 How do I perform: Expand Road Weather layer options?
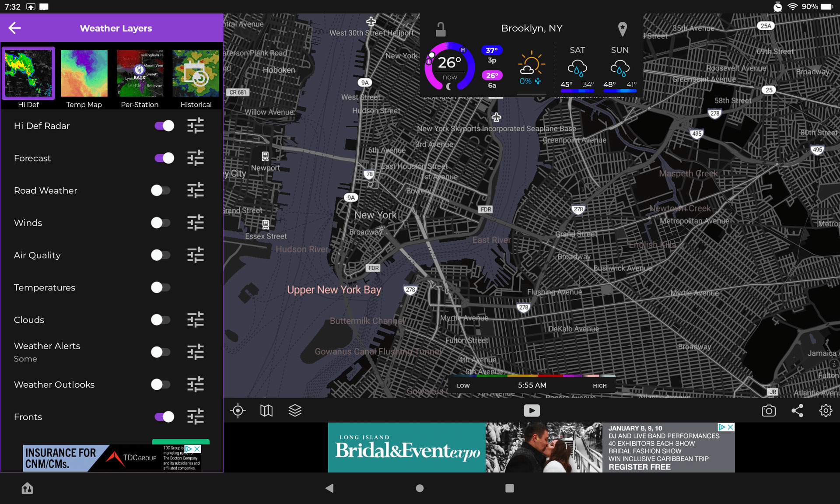pyautogui.click(x=196, y=190)
